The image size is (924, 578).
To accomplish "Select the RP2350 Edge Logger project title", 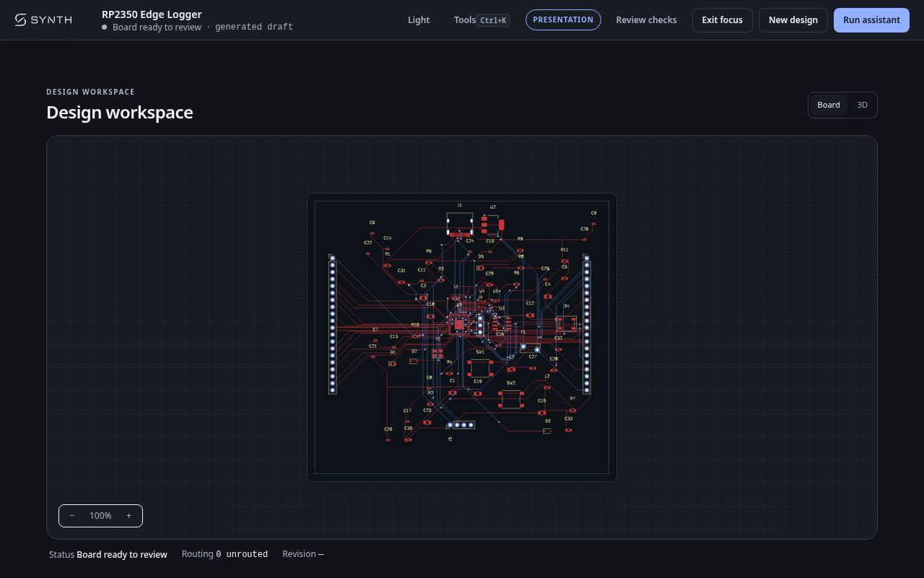I will 152,14.
